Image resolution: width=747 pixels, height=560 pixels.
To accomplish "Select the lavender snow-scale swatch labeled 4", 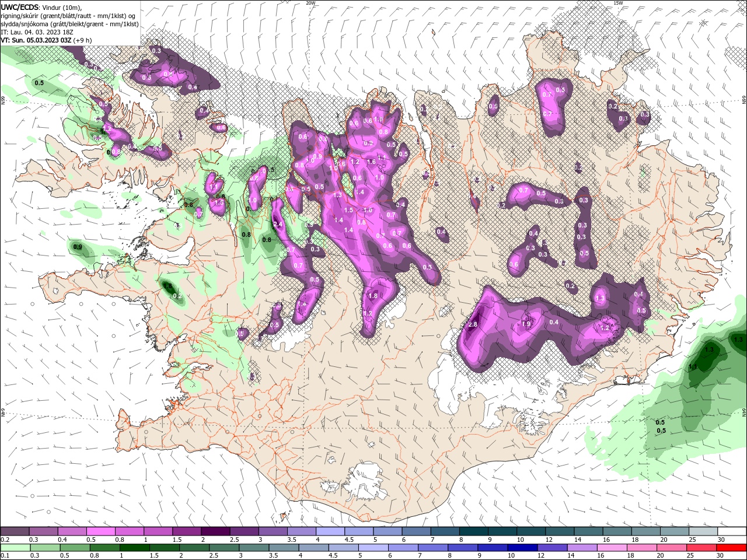I will click(330, 531).
